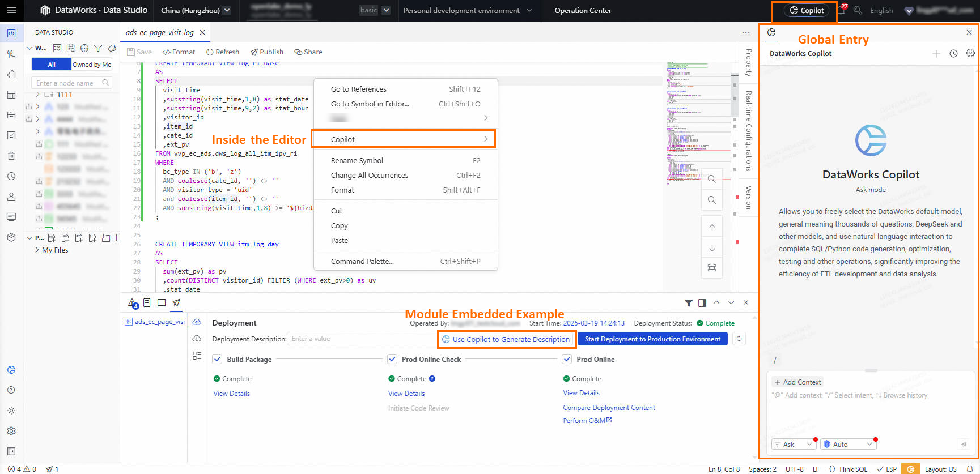This screenshot has height=474, width=980.
Task: Open the Version side tab
Action: 749,198
